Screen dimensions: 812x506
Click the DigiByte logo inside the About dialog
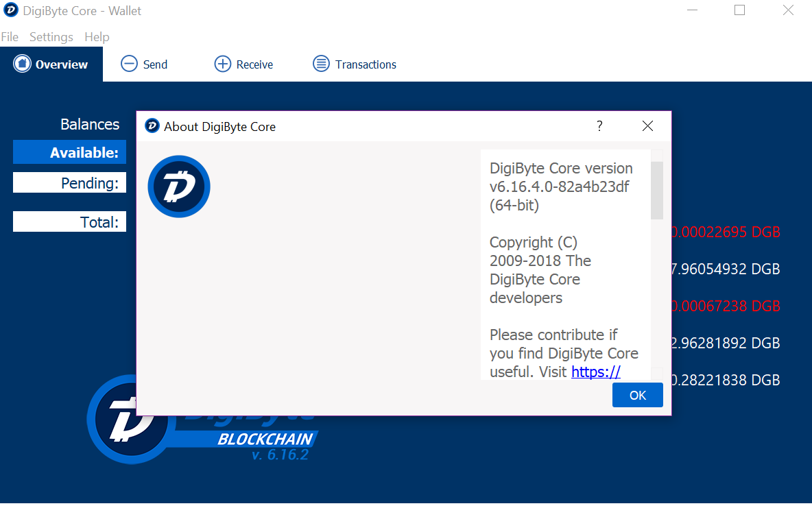178,186
